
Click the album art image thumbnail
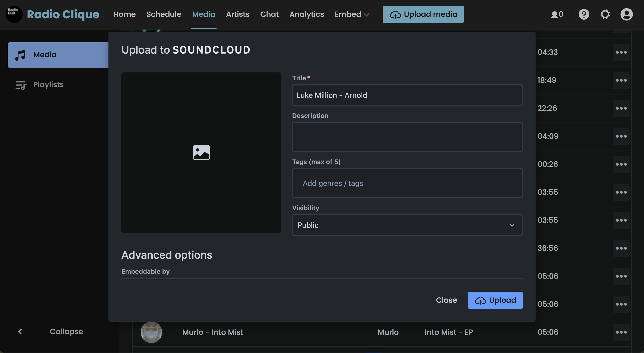point(201,153)
